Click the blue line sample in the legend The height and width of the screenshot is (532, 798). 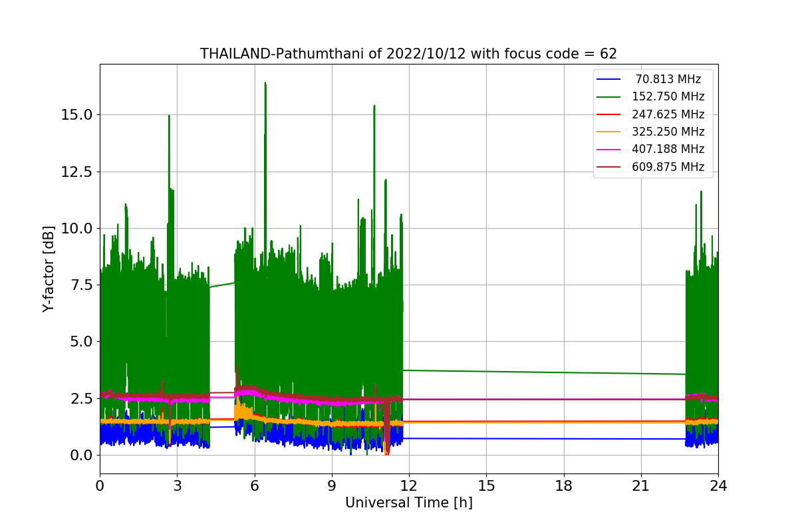click(609, 79)
